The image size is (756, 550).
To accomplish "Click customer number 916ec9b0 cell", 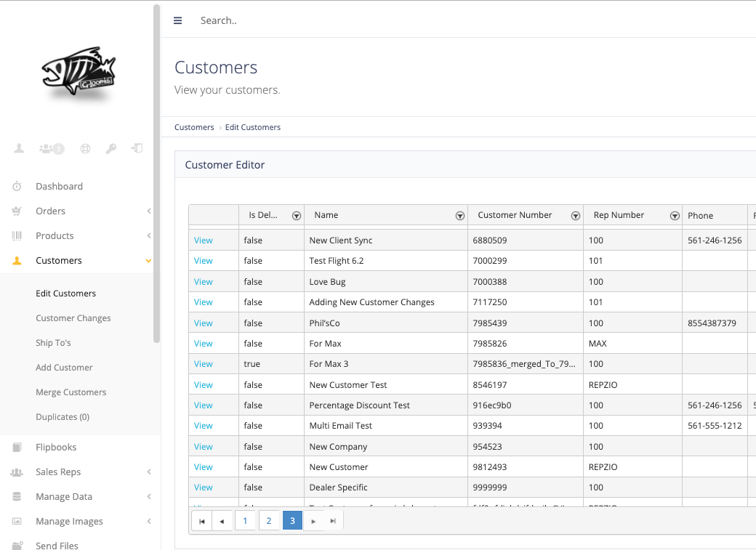I will (x=526, y=405).
